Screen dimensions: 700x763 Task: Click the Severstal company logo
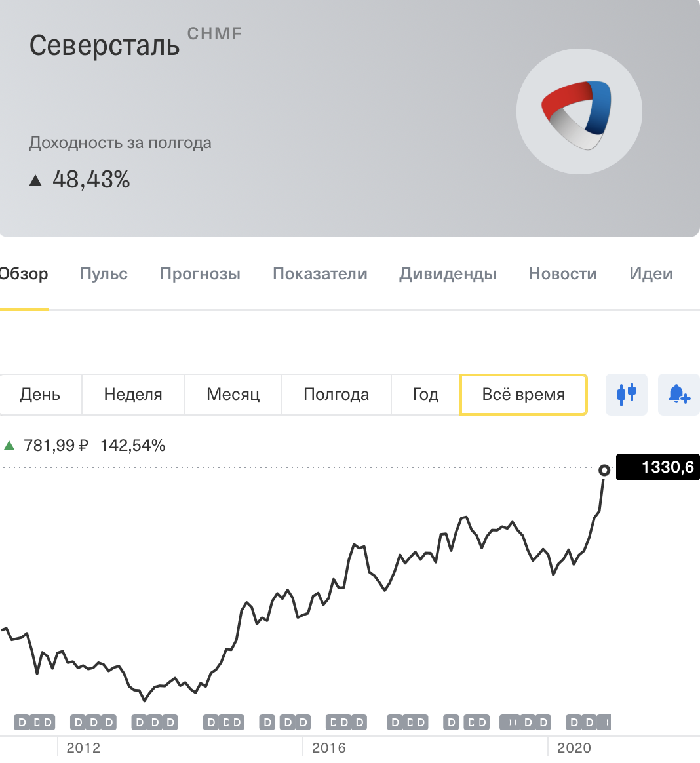(579, 111)
